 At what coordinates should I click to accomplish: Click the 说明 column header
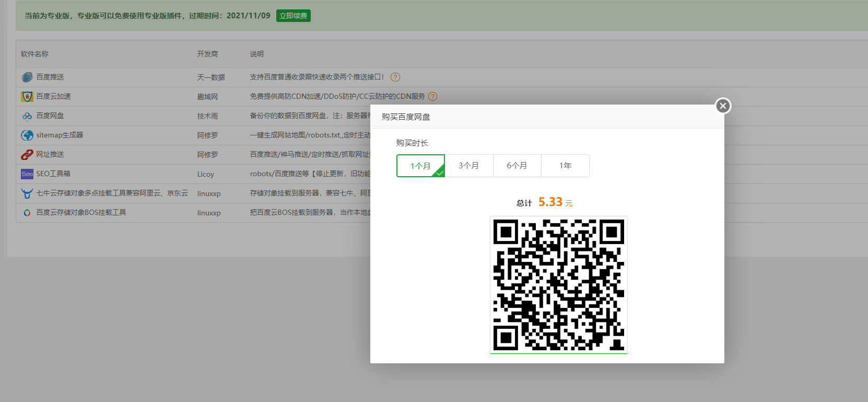click(256, 54)
